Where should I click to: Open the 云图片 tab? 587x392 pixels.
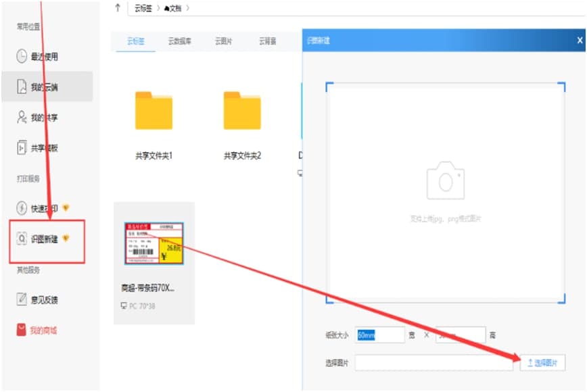point(223,39)
